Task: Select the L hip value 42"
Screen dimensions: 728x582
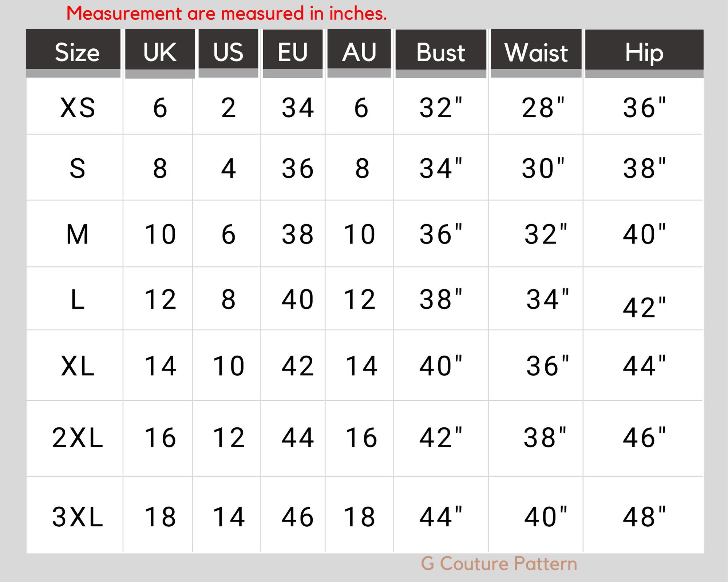Action: click(x=644, y=308)
